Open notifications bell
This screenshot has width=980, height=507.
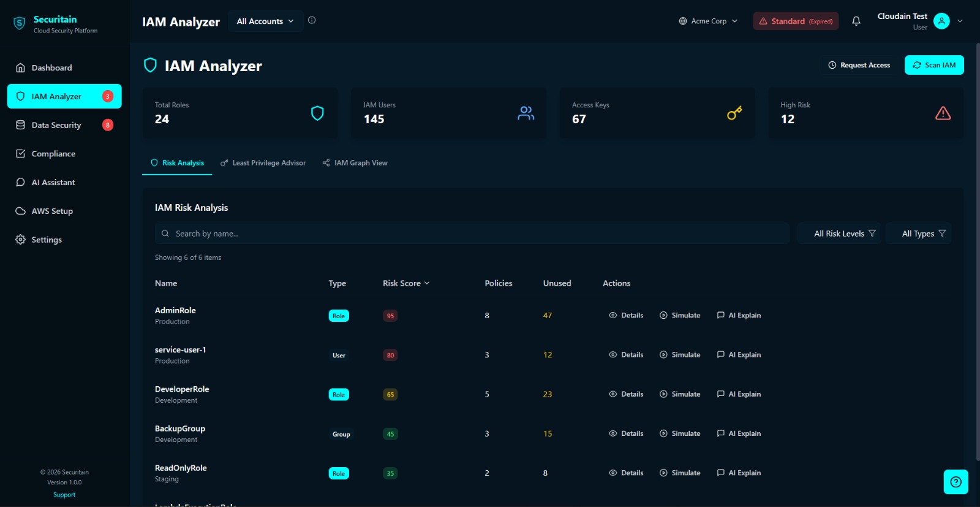tap(856, 21)
